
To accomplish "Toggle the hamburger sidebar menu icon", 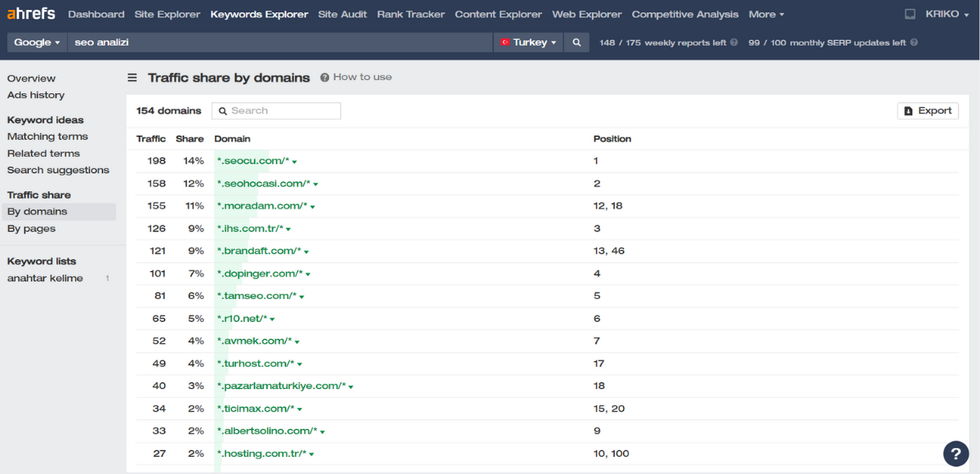I will pyautogui.click(x=132, y=78).
